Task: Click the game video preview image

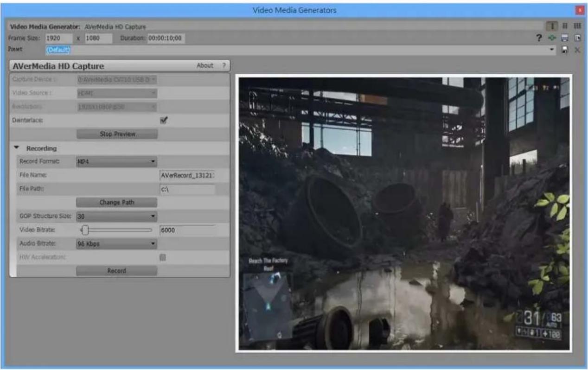Action: 403,213
